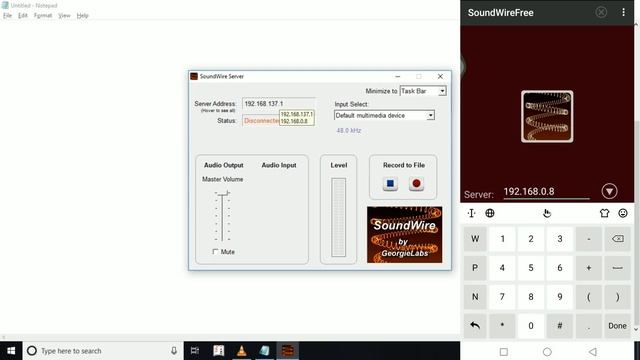Click the 48.0 kHz sample rate text
Image resolution: width=640 pixels, height=360 pixels.
click(349, 131)
